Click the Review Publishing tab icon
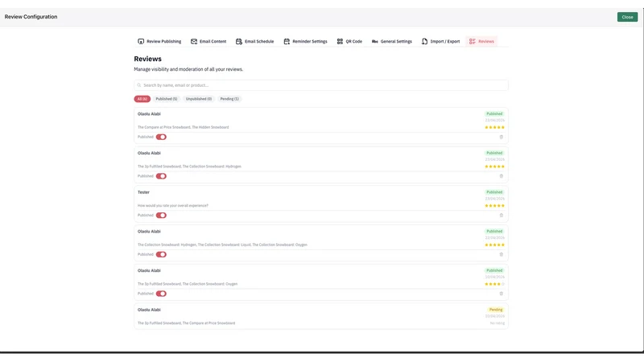The image size is (644, 362). pos(141,42)
